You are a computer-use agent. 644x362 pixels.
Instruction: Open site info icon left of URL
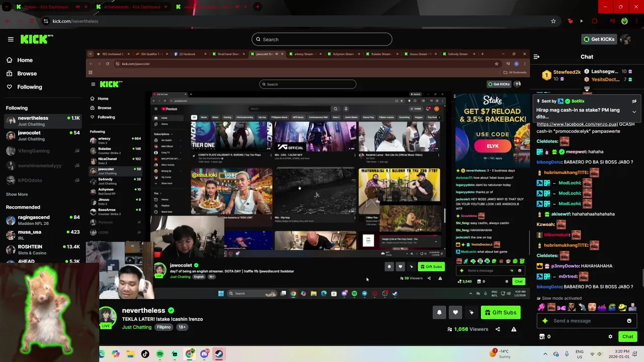tap(46, 21)
